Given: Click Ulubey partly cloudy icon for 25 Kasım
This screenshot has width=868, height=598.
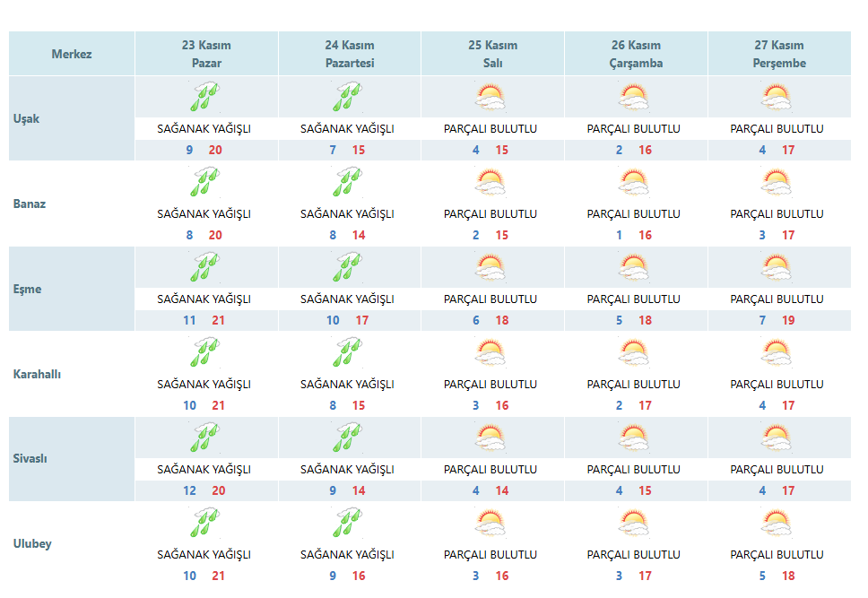Looking at the screenshot, I should 490,524.
